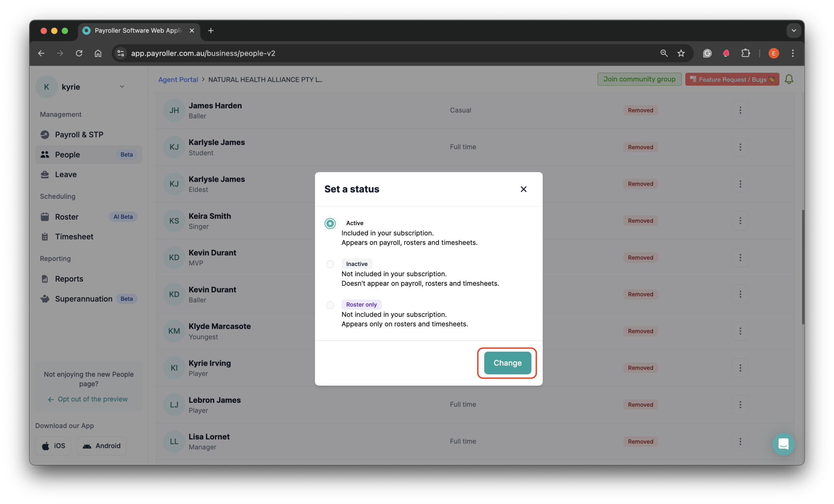
Task: Click the notification bell icon
Action: [x=789, y=79]
